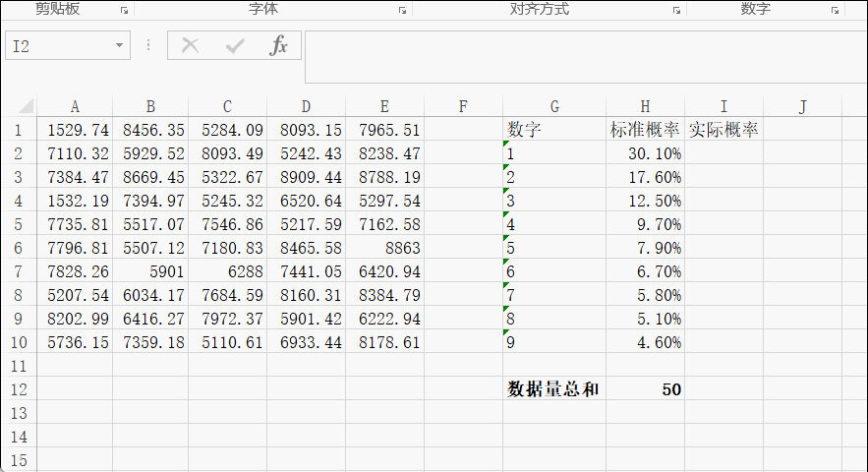The image size is (868, 472).
Task: Select column J header
Action: point(802,106)
